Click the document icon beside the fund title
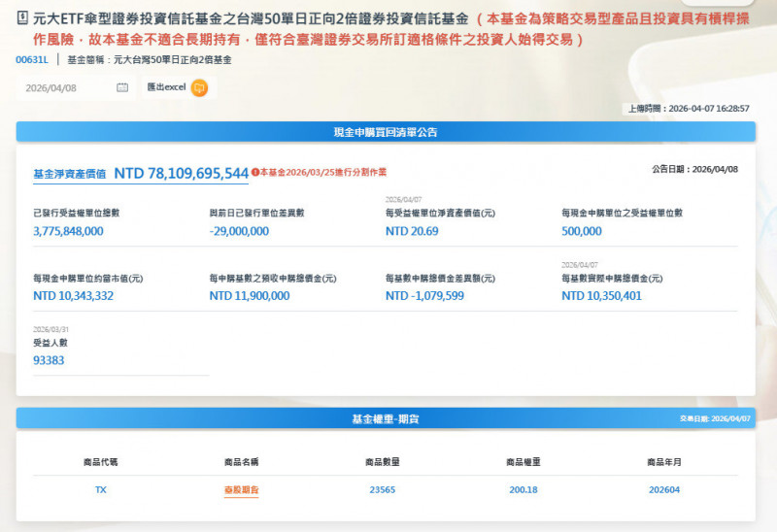The image size is (777, 532). 22,17
